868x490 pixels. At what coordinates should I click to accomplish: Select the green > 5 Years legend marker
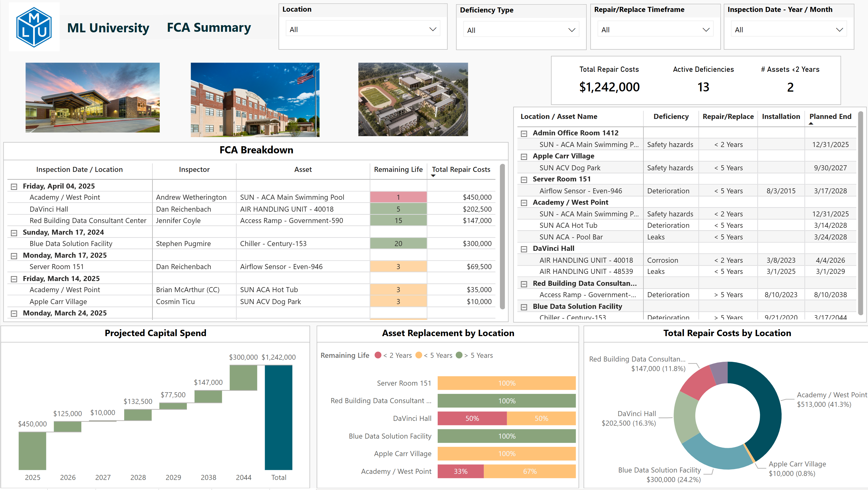[459, 355]
